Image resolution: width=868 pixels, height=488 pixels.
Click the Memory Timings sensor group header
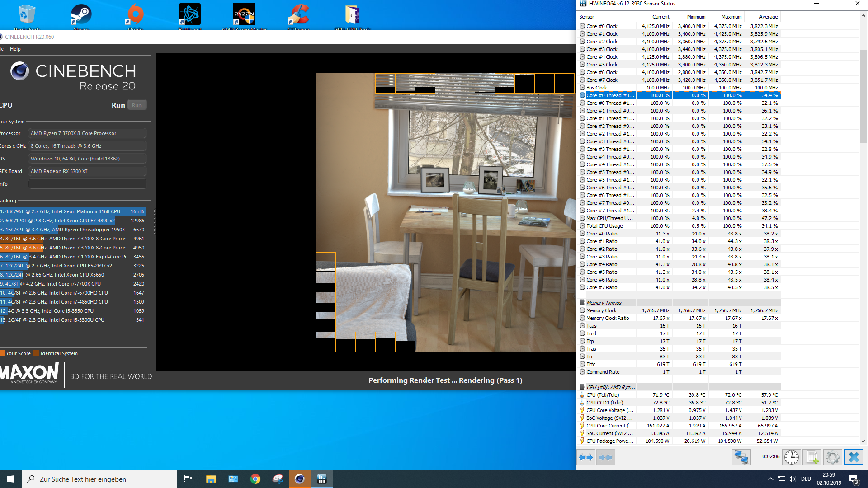[x=604, y=303]
